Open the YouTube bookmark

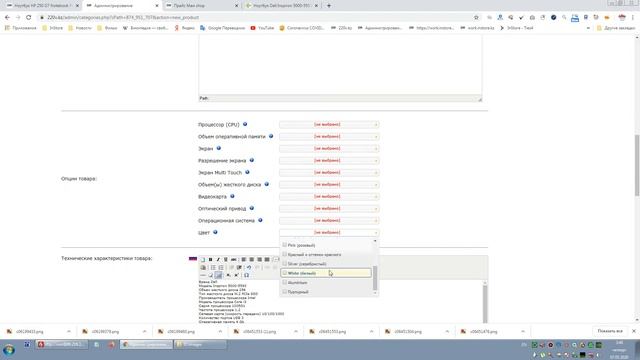pyautogui.click(x=262, y=28)
